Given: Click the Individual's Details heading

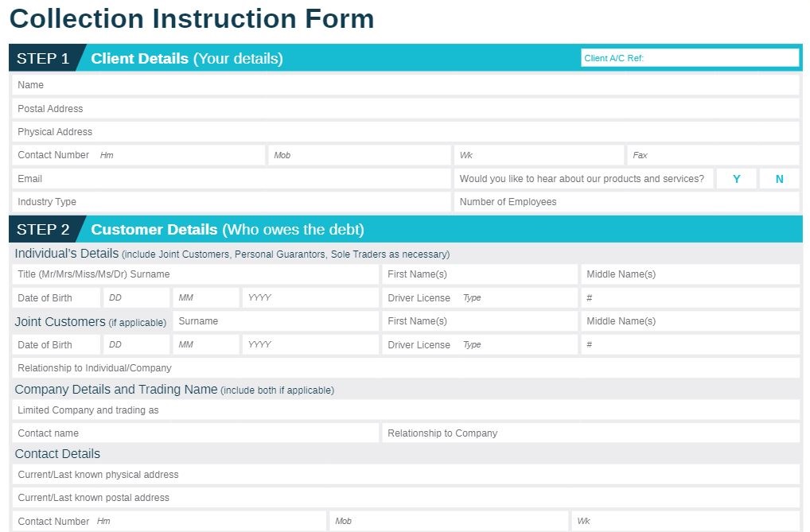Looking at the screenshot, I should 67,254.
